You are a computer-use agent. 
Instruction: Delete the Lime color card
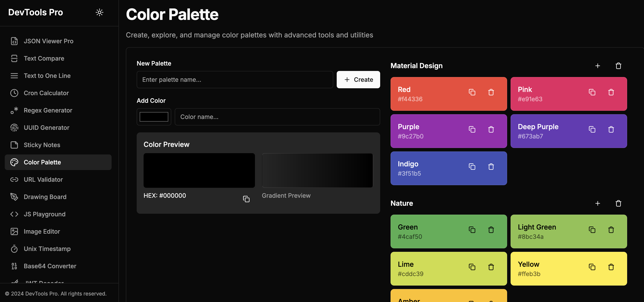[x=491, y=267]
